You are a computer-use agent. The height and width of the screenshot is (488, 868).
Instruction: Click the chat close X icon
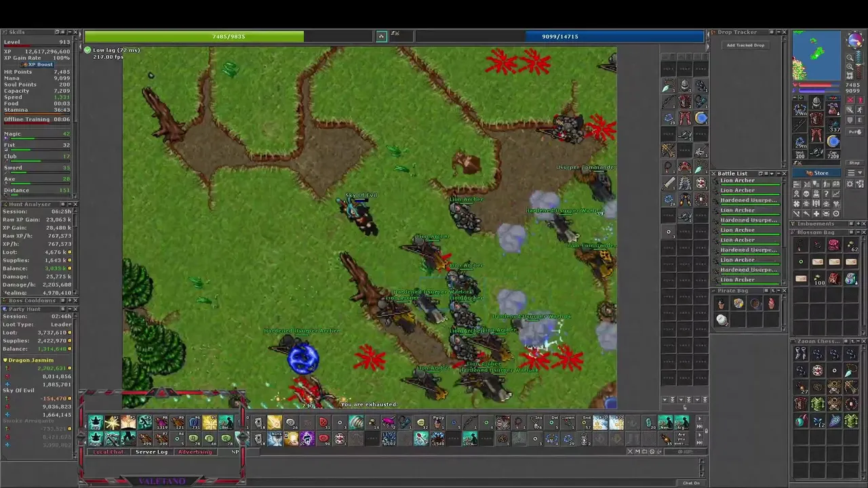(630, 451)
